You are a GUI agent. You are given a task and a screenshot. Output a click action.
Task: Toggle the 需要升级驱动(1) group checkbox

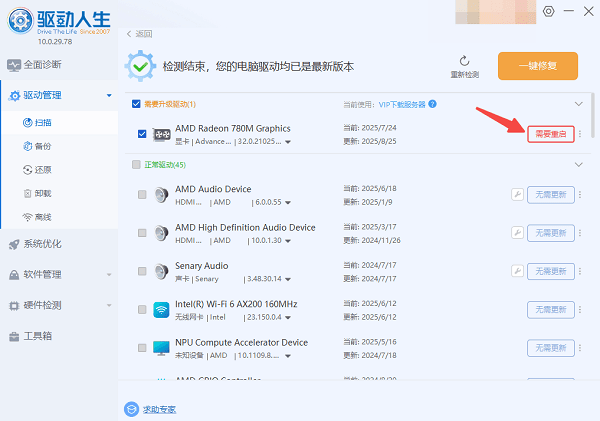click(x=136, y=104)
